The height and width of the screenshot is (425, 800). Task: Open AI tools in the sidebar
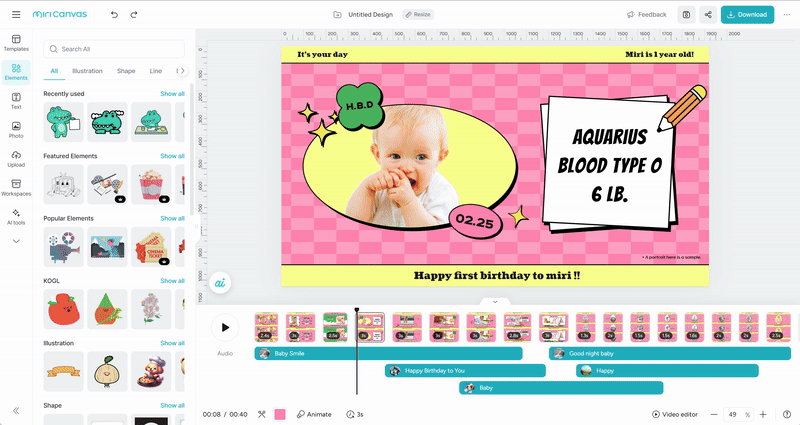16,215
